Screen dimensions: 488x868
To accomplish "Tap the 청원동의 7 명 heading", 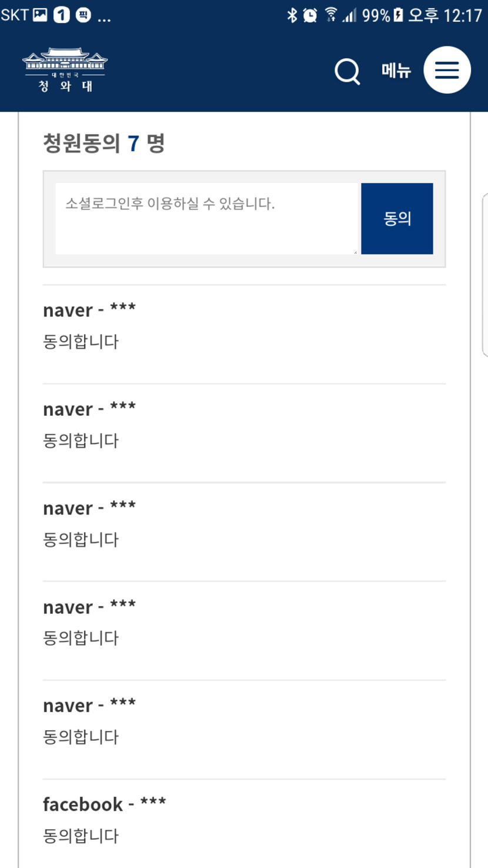I will click(103, 143).
